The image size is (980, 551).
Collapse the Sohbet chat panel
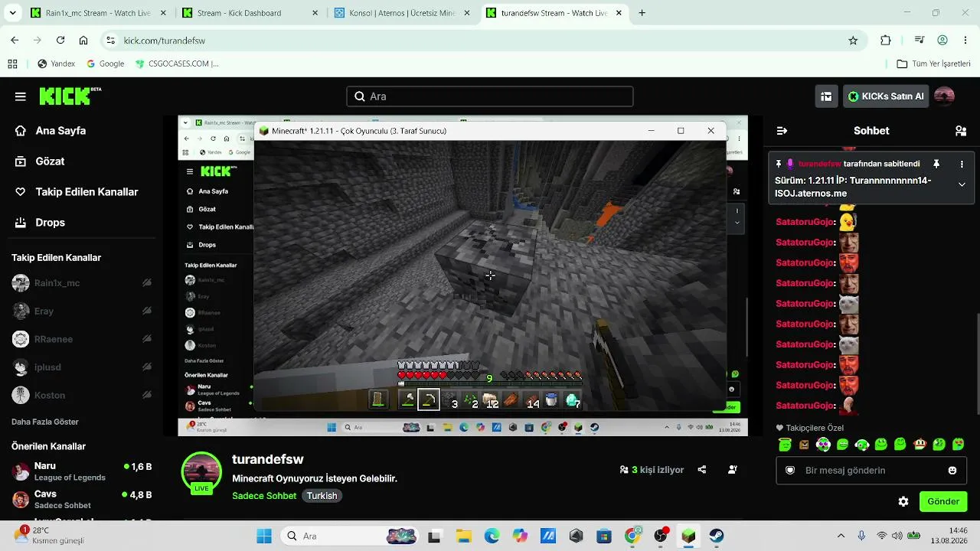(782, 131)
